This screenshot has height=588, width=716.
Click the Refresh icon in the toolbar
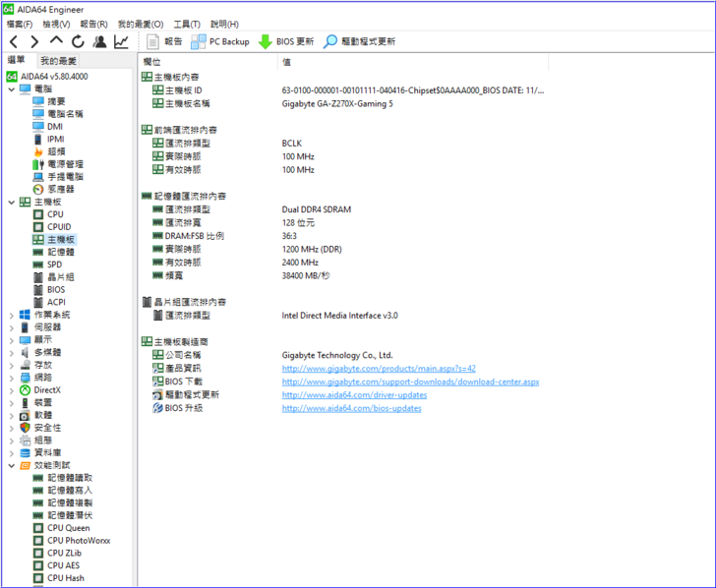(x=78, y=42)
